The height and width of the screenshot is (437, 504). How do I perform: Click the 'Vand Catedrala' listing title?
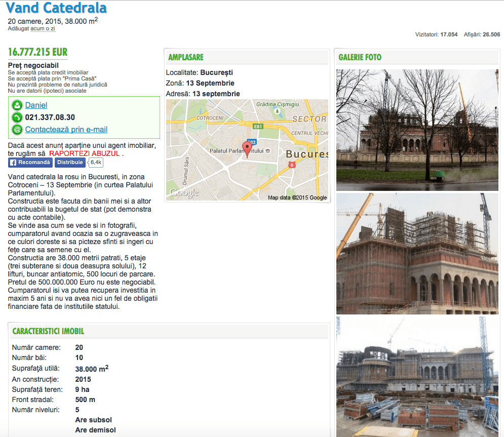pos(56,8)
